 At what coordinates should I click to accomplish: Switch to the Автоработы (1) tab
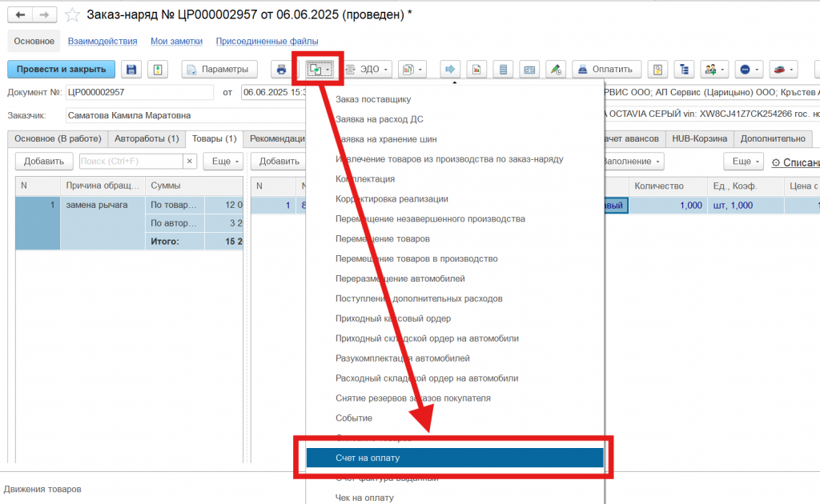coord(147,138)
